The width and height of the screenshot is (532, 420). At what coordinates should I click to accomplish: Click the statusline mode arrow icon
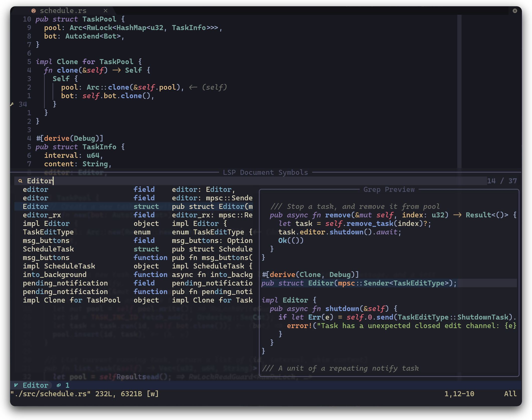[x=16, y=385]
